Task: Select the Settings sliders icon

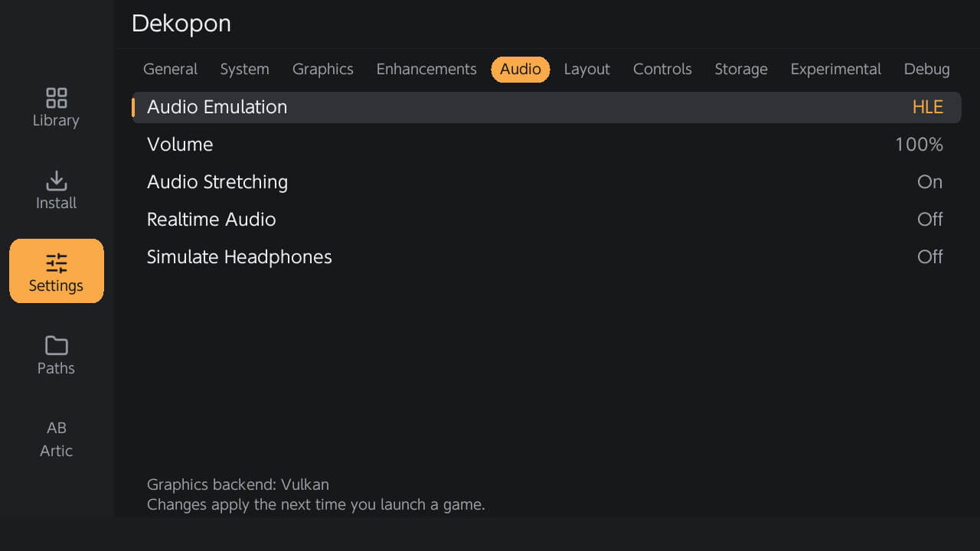Action: coord(57,263)
